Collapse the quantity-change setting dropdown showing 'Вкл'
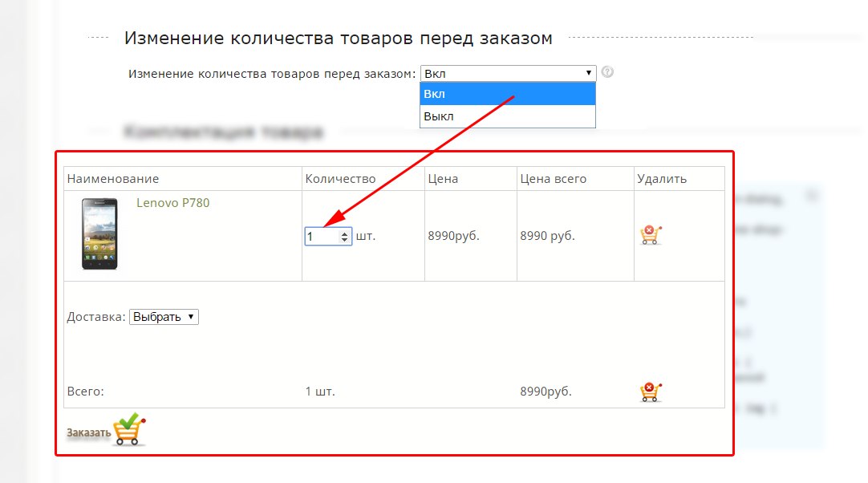 (508, 73)
